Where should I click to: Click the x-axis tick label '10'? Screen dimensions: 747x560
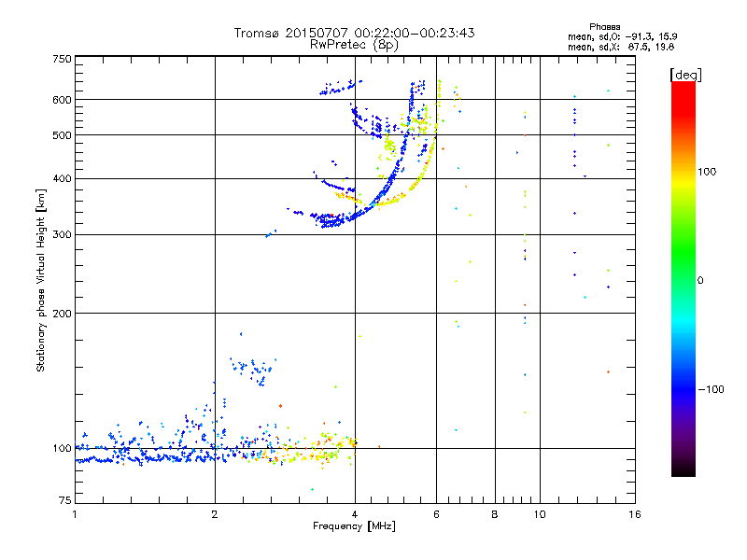(x=540, y=514)
